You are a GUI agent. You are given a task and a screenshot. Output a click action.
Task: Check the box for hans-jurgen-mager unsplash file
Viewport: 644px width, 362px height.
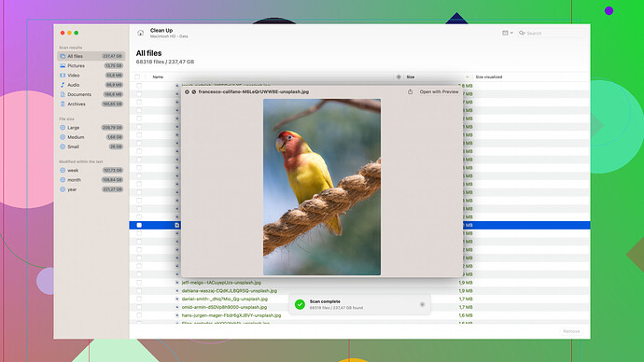click(x=139, y=315)
